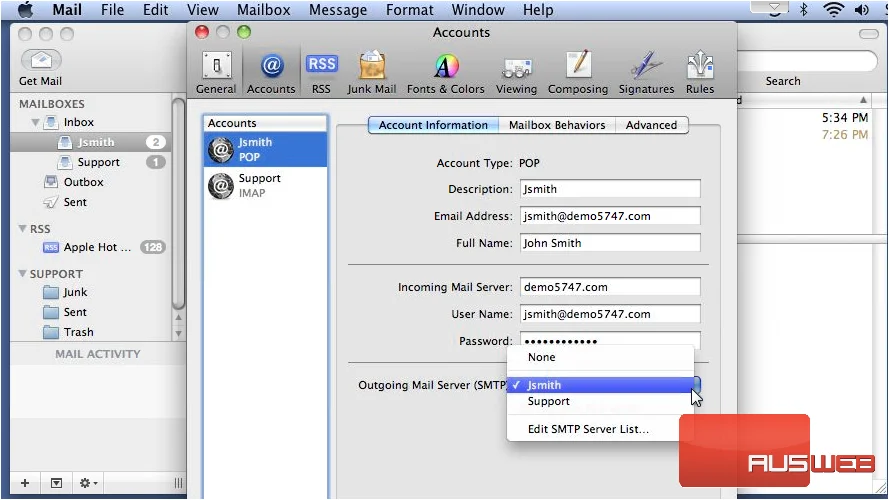
Task: Open the Sent mailbox under Mailboxes
Action: pyautogui.click(x=75, y=202)
